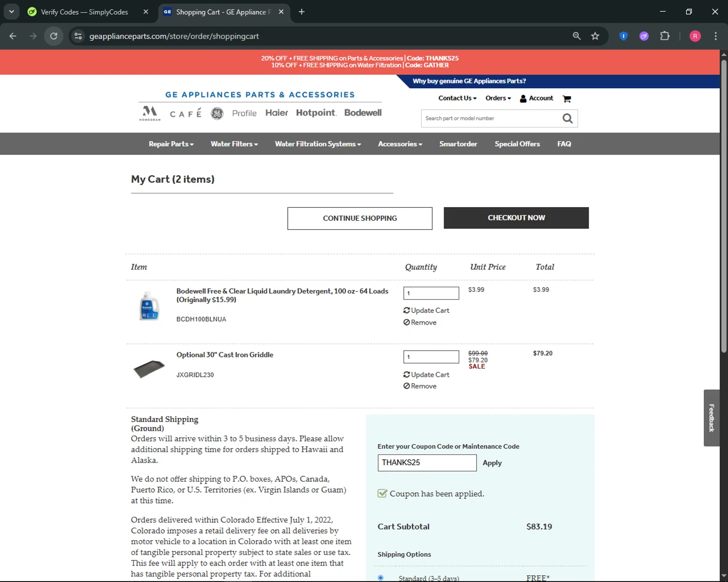Open the Chrome profile avatar R
The image size is (728, 582).
pos(695,36)
